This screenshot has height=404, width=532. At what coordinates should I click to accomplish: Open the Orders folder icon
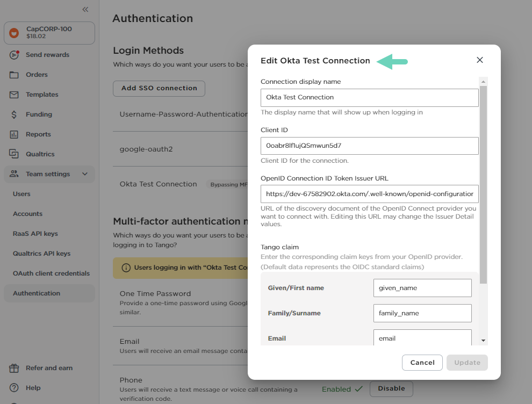click(14, 75)
